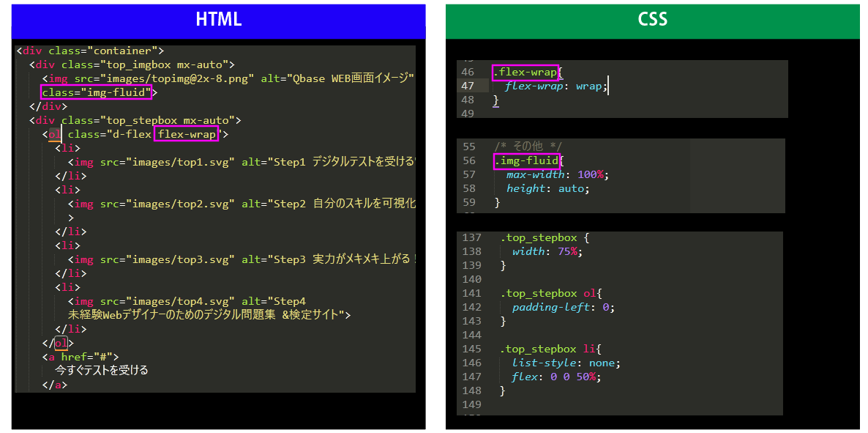The image size is (868, 433).
Task: Click the green CSS header banner
Action: 652,21
